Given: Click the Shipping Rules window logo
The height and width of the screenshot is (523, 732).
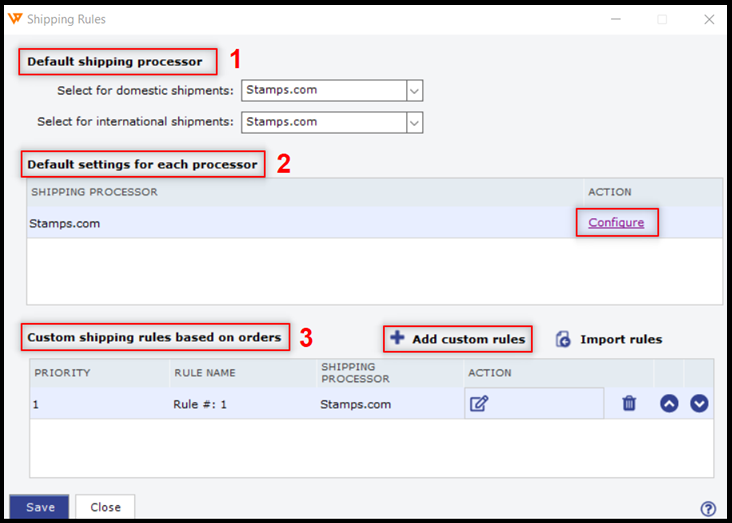Looking at the screenshot, I should pyautogui.click(x=15, y=19).
